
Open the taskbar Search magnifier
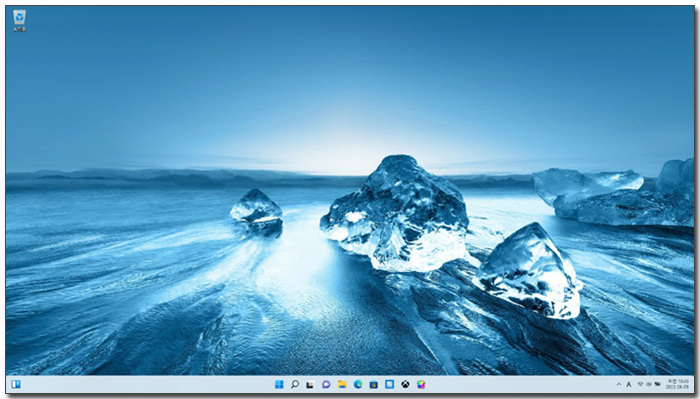[x=295, y=384]
